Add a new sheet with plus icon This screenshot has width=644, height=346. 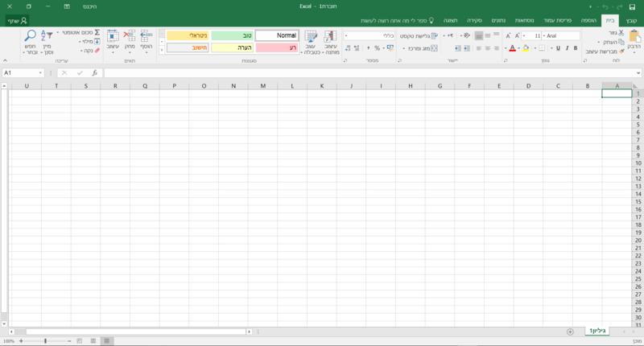(x=570, y=332)
